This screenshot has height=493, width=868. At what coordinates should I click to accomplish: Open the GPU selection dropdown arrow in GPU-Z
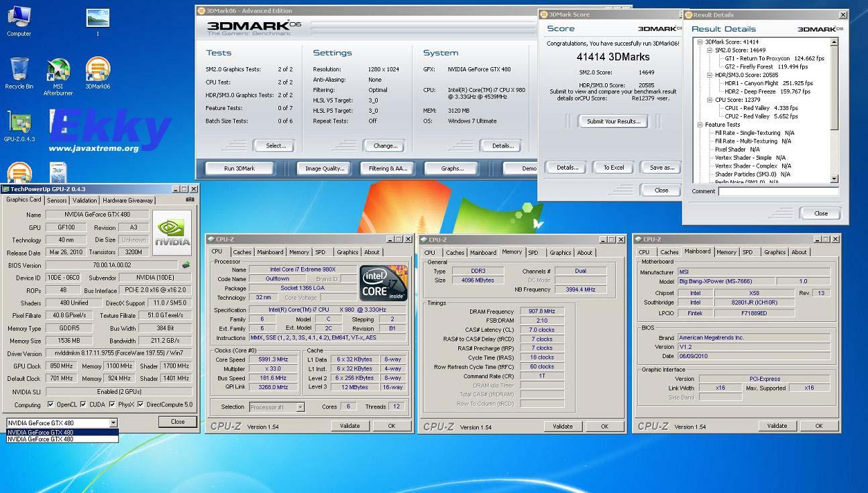[x=113, y=423]
